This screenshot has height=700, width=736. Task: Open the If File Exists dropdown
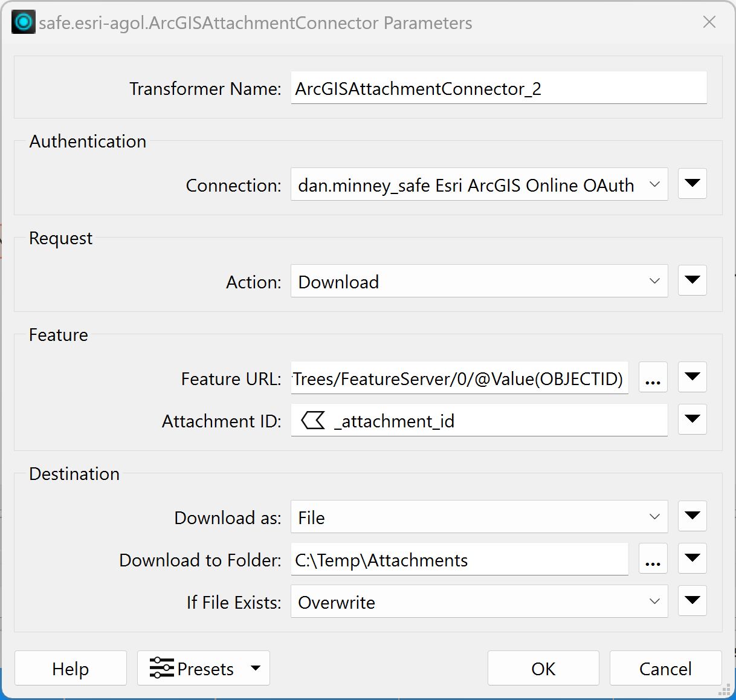pos(479,601)
